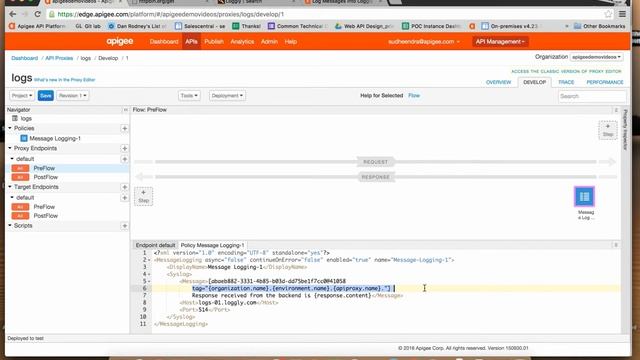Open the Analytics menu item
The width and height of the screenshot is (640, 360).
pos(242,42)
